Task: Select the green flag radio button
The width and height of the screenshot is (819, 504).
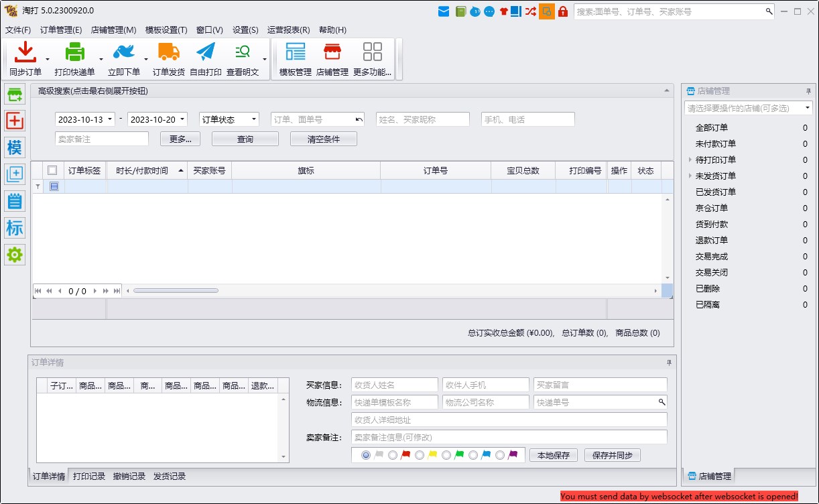Action: point(446,455)
